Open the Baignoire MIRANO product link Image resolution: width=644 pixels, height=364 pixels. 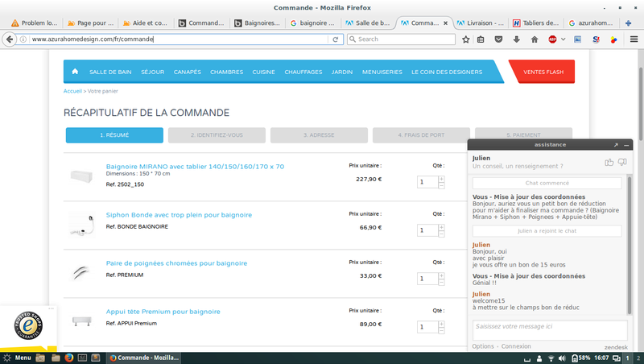click(195, 167)
